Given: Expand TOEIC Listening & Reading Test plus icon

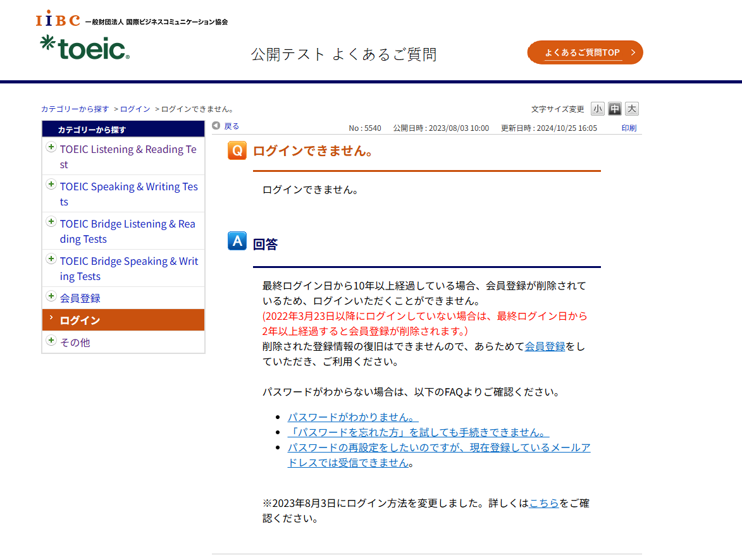Looking at the screenshot, I should coord(51,147).
